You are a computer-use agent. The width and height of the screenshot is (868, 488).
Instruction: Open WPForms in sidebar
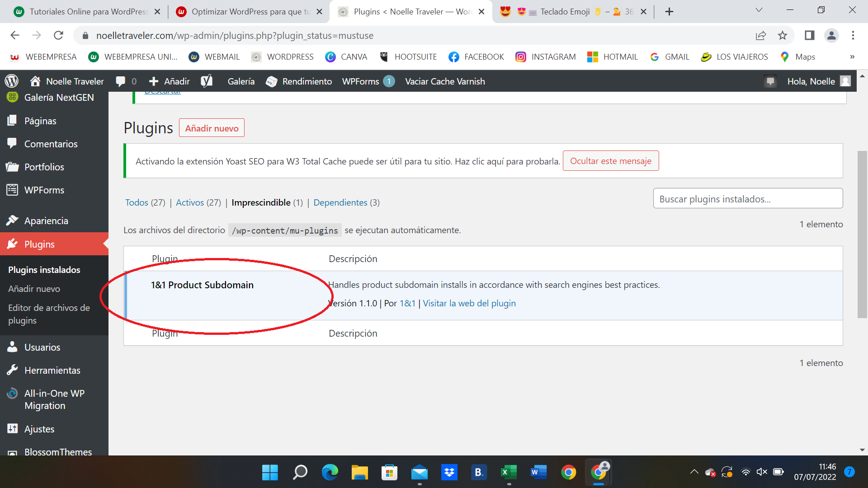(x=54, y=190)
